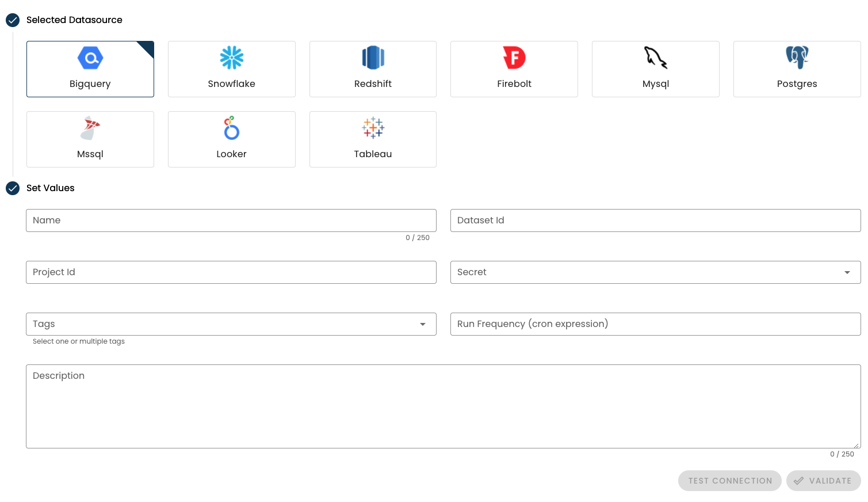
Task: Click the Set Values step checkmark
Action: [13, 188]
